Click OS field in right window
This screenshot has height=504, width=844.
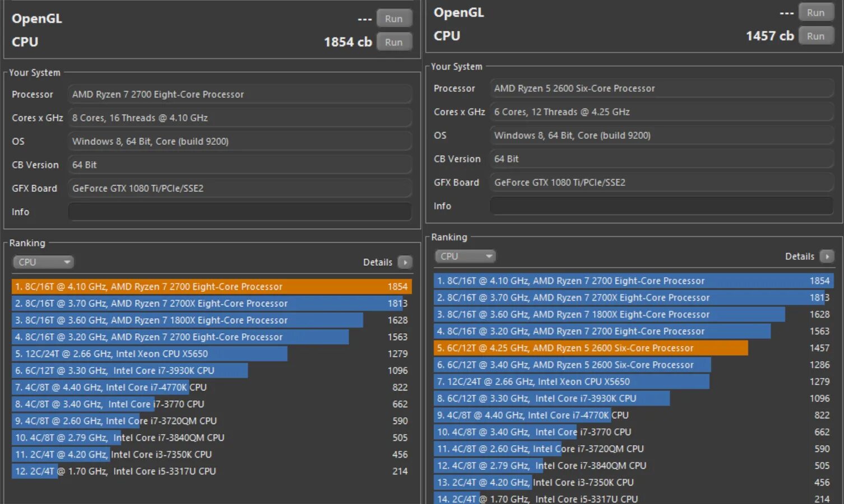(662, 135)
